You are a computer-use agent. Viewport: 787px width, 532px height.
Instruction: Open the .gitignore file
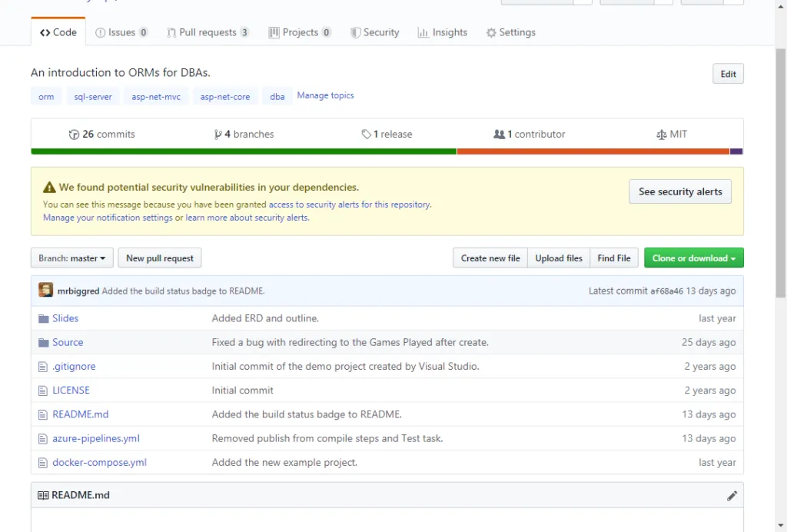[x=74, y=367]
